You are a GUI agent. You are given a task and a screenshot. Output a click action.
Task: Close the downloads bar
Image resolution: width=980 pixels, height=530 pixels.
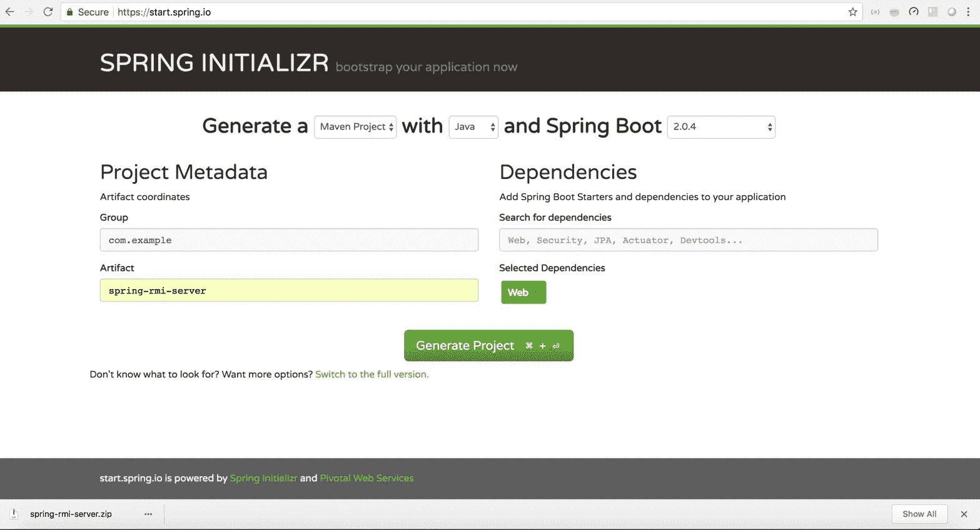click(964, 514)
